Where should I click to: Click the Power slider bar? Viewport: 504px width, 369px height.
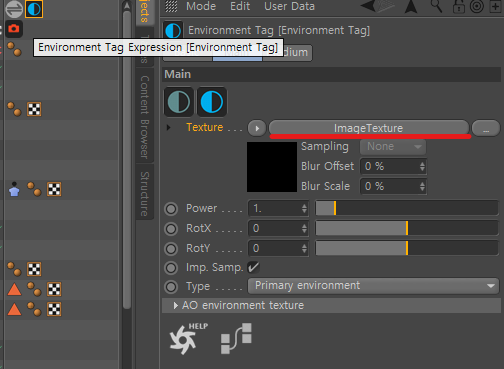407,209
